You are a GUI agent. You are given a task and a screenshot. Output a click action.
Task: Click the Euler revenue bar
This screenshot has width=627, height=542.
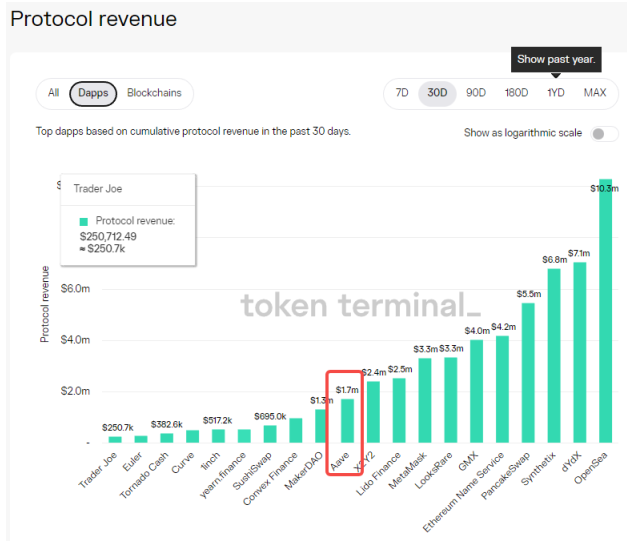[141, 439]
